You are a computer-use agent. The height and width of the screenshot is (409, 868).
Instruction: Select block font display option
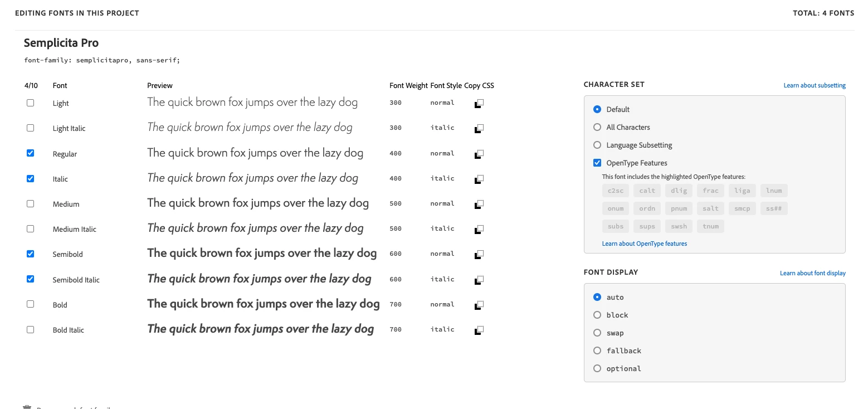click(597, 315)
